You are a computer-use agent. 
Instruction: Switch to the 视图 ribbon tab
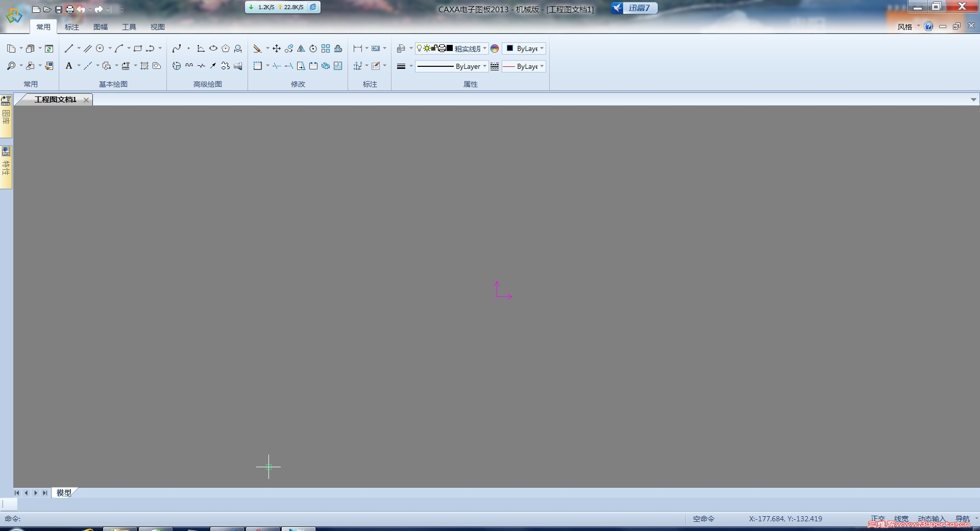click(x=158, y=27)
